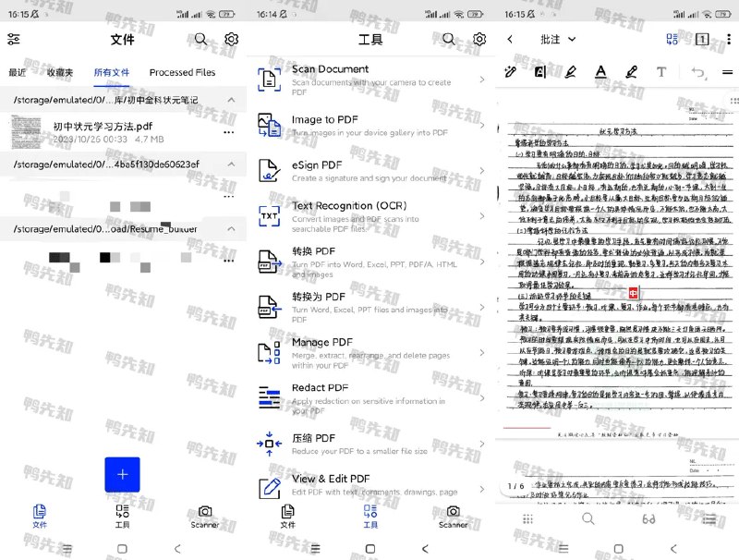The image size is (739, 560).
Task: Tap 工具 in Files screen bottom bar
Action: [x=123, y=517]
